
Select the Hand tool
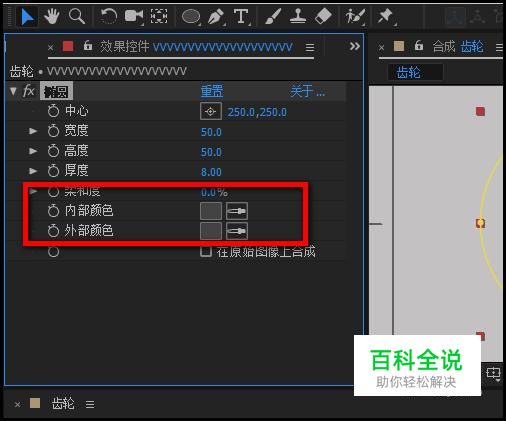[x=52, y=16]
